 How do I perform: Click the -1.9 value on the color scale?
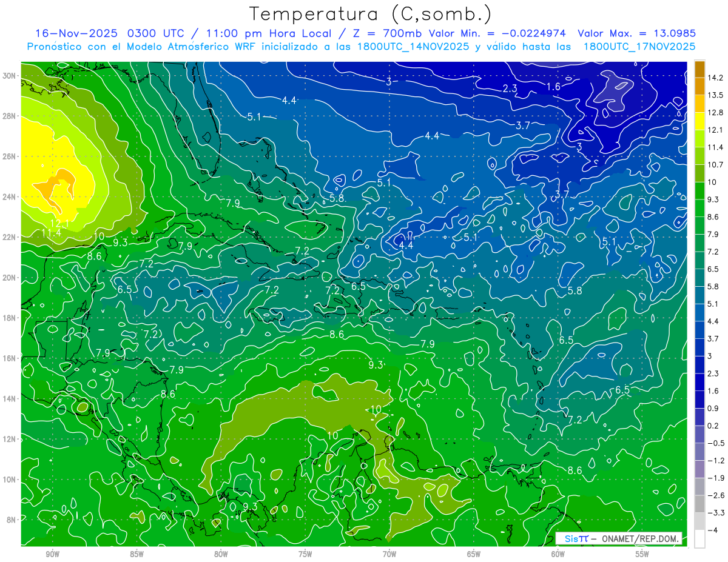[716, 478]
